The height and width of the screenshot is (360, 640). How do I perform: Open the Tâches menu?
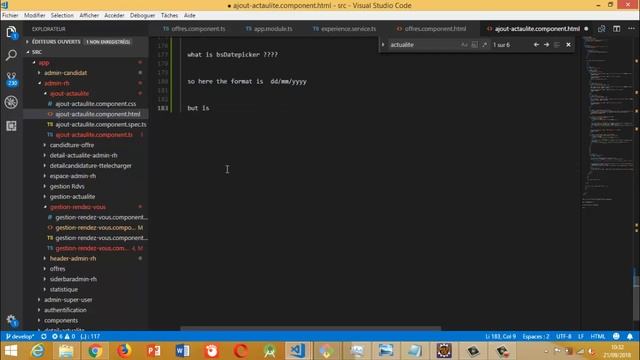click(x=169, y=15)
